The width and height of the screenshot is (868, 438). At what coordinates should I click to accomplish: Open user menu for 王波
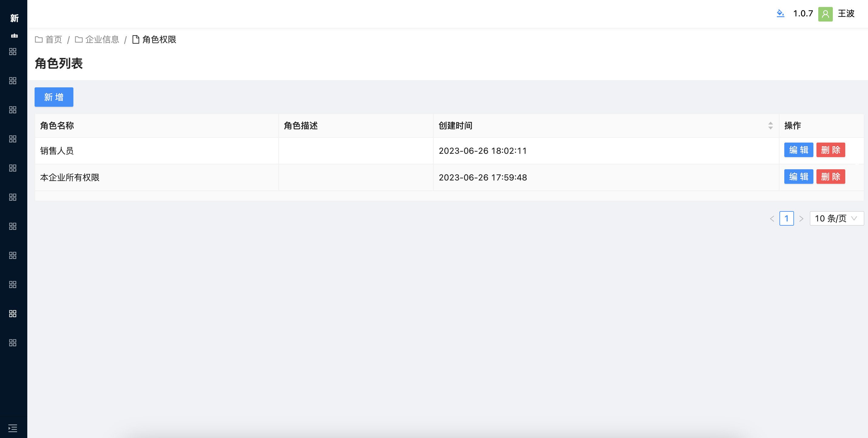click(846, 14)
